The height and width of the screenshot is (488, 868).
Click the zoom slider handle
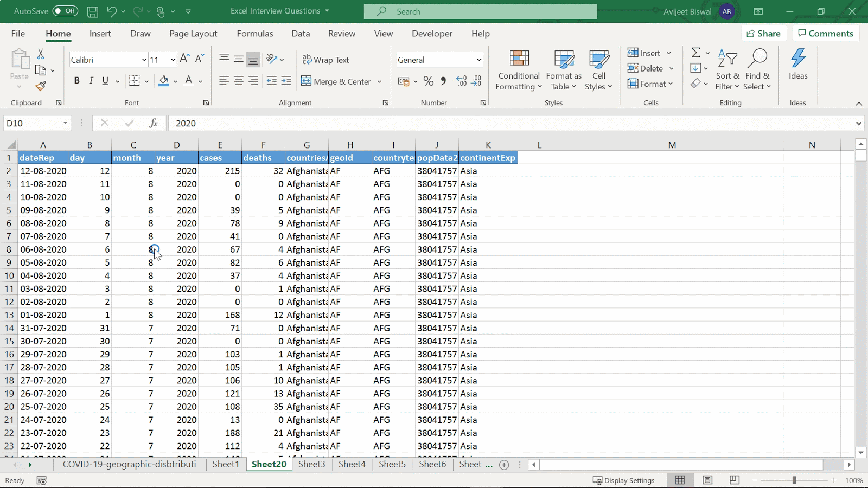click(x=794, y=480)
